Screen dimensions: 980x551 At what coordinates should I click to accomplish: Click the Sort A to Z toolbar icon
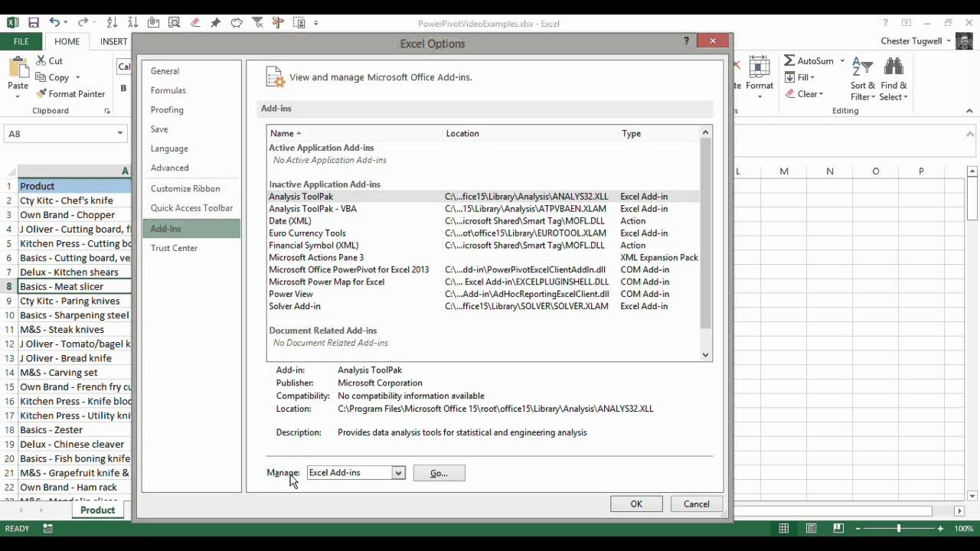[113, 23]
